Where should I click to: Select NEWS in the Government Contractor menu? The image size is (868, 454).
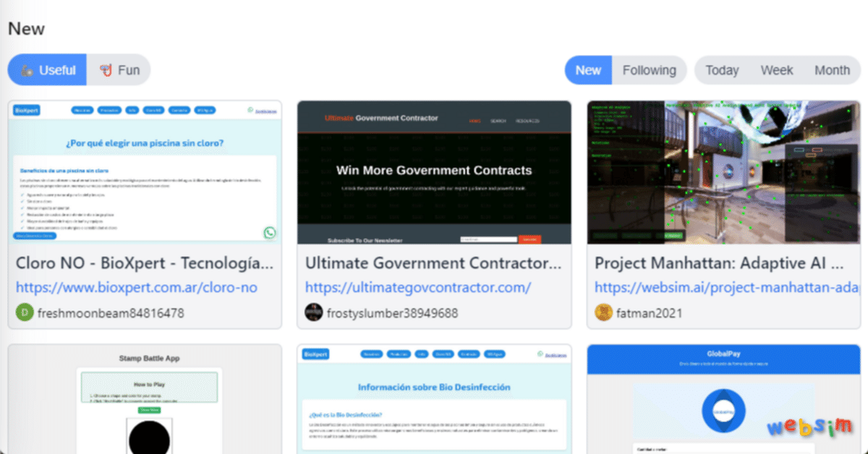475,122
